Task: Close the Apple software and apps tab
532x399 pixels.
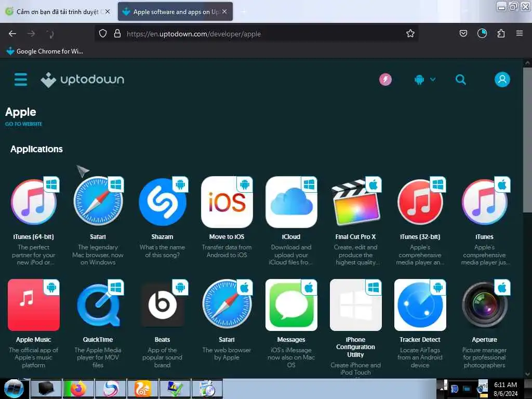Action: coord(224,11)
